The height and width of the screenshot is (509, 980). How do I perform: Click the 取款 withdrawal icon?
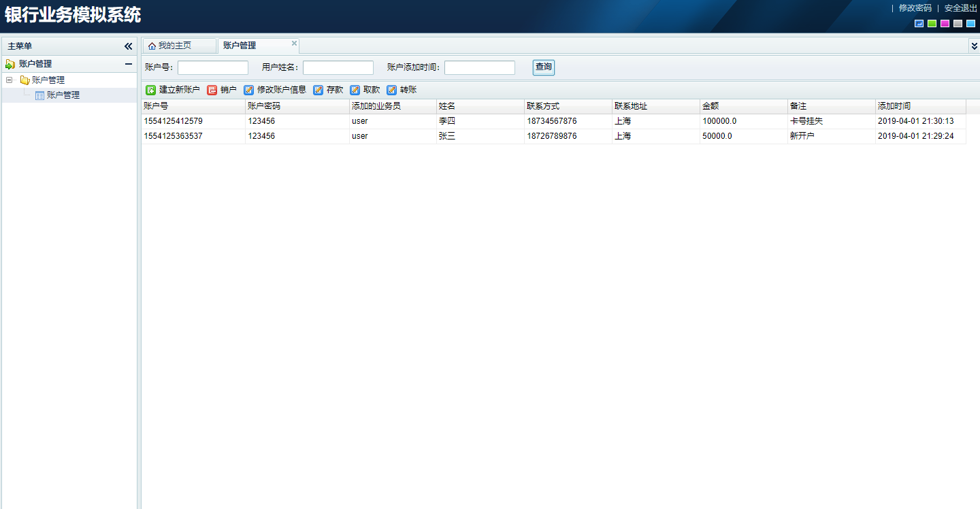[355, 89]
